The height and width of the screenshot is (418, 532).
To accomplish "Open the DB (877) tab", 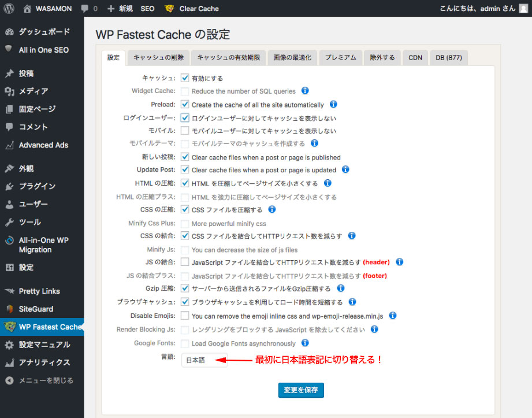I will [449, 58].
